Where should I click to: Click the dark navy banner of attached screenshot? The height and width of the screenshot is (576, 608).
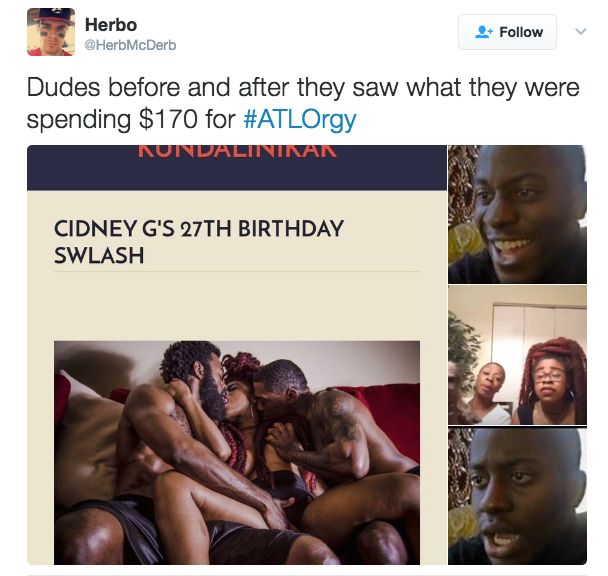coord(237,168)
